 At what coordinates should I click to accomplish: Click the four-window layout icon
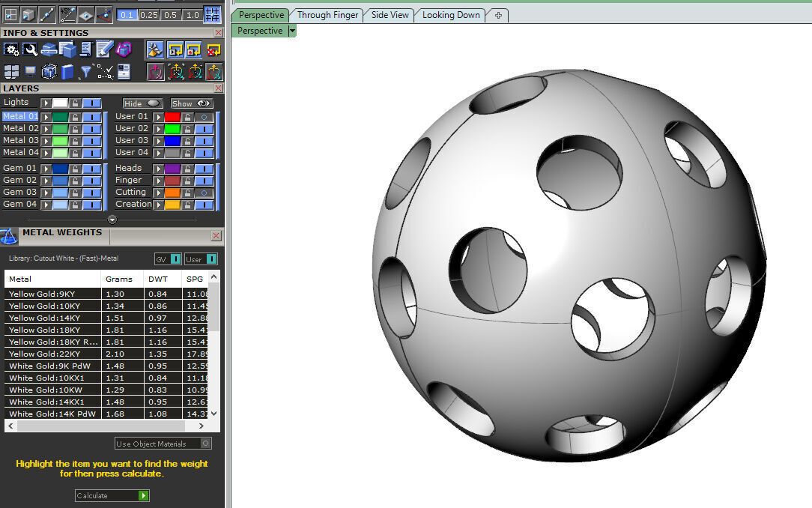(x=11, y=71)
